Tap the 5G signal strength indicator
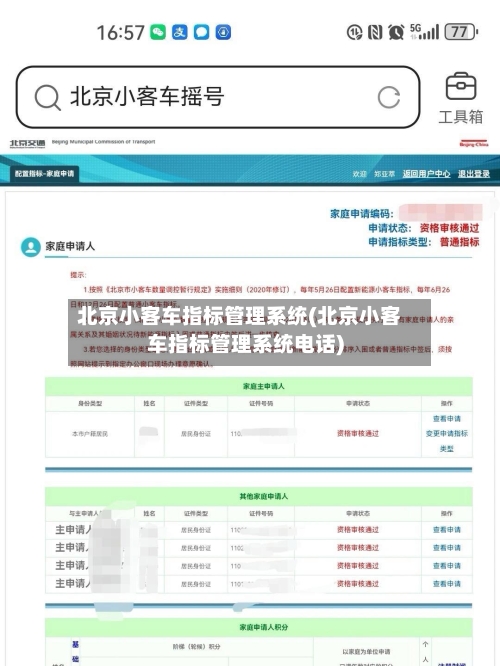This screenshot has height=666, width=500. (x=424, y=32)
